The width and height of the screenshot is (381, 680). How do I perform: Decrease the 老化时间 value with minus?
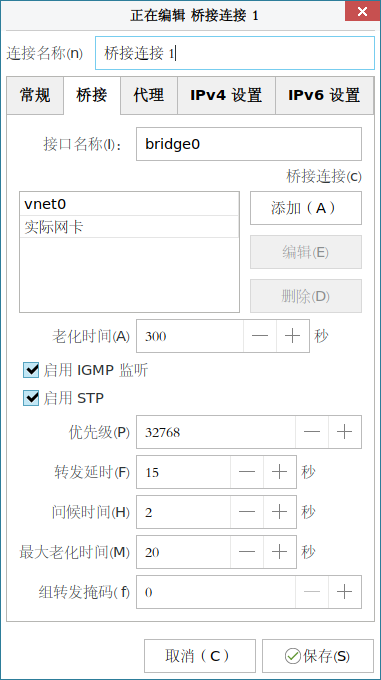click(260, 336)
